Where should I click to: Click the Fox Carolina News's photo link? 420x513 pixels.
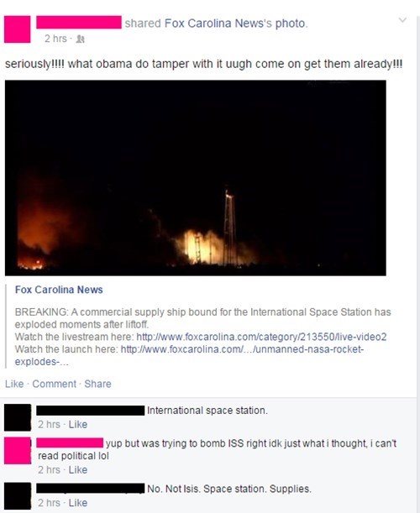tap(236, 24)
